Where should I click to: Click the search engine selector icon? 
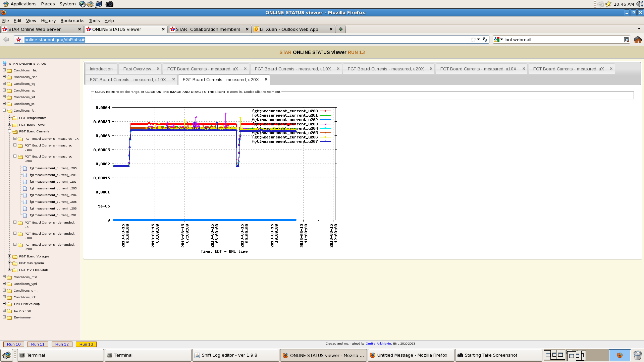[x=498, y=40]
